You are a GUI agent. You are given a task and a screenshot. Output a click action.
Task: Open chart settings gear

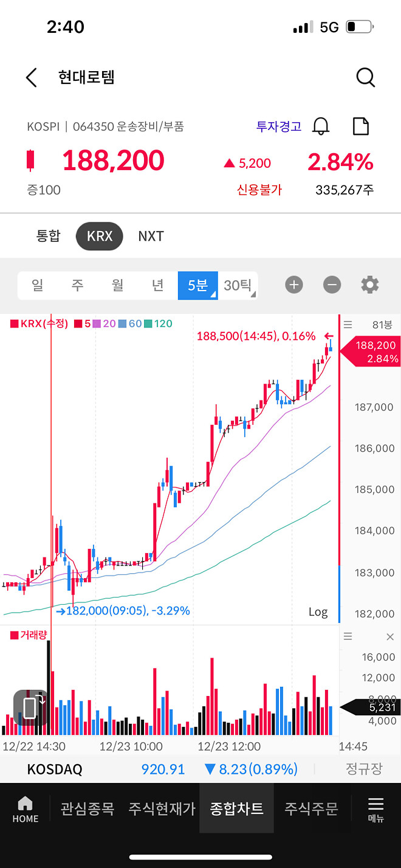click(x=369, y=284)
